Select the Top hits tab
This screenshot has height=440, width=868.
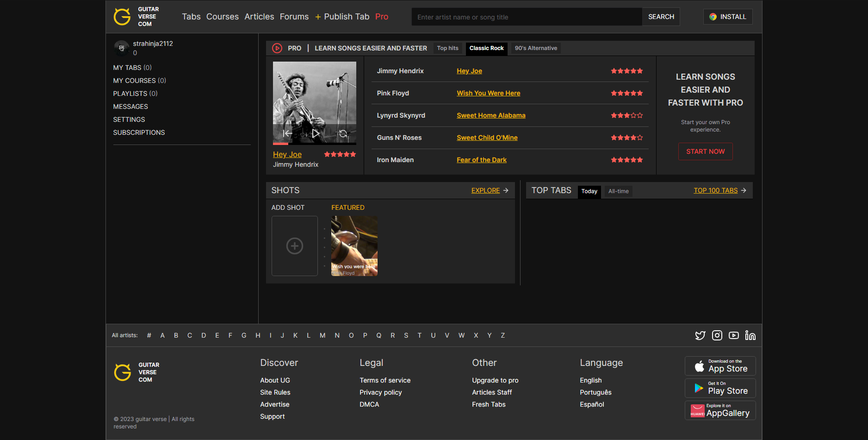point(448,48)
